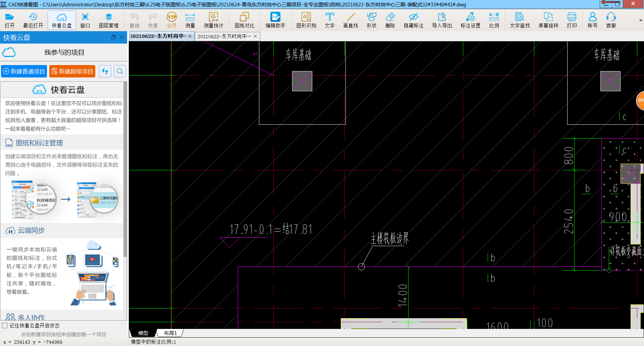Select the 形状 shape tool
The height and width of the screenshot is (346, 644).
(372, 20)
